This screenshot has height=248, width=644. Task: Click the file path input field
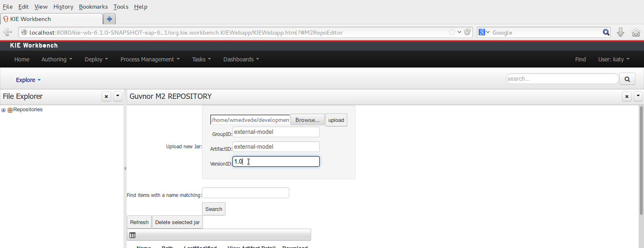tap(250, 120)
